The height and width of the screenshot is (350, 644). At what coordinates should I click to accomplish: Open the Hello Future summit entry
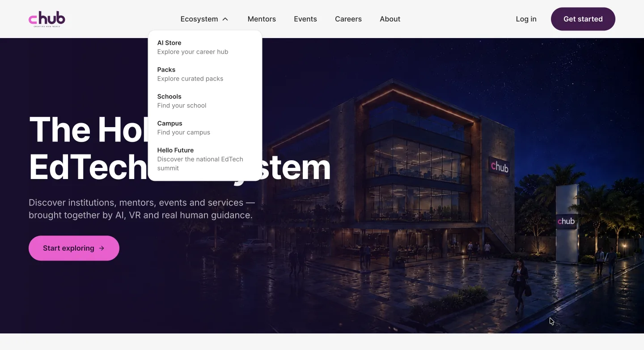tap(205, 159)
